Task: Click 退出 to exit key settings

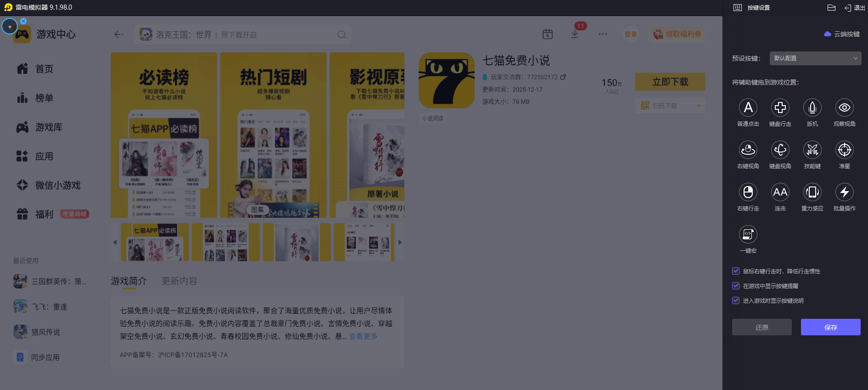Action: pos(855,8)
